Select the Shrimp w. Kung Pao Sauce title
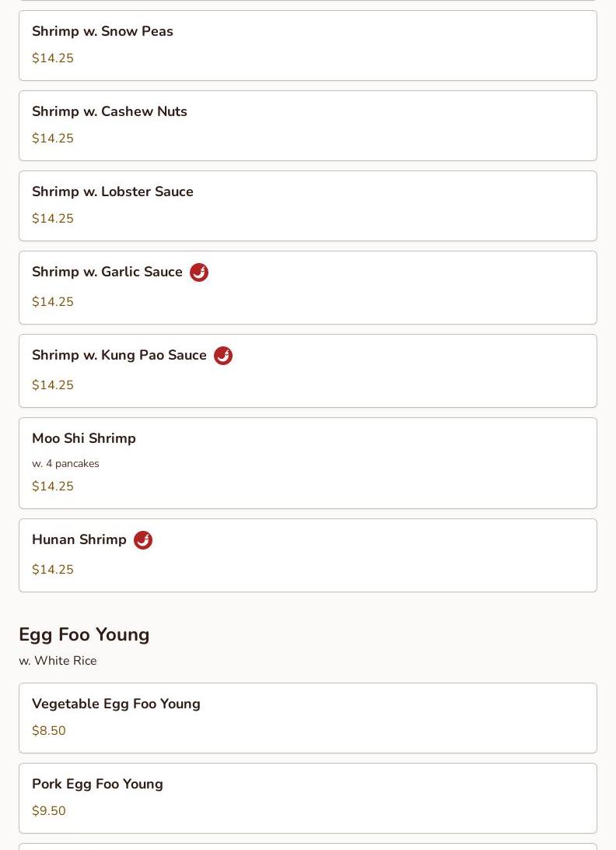The height and width of the screenshot is (850, 616). [x=119, y=355]
